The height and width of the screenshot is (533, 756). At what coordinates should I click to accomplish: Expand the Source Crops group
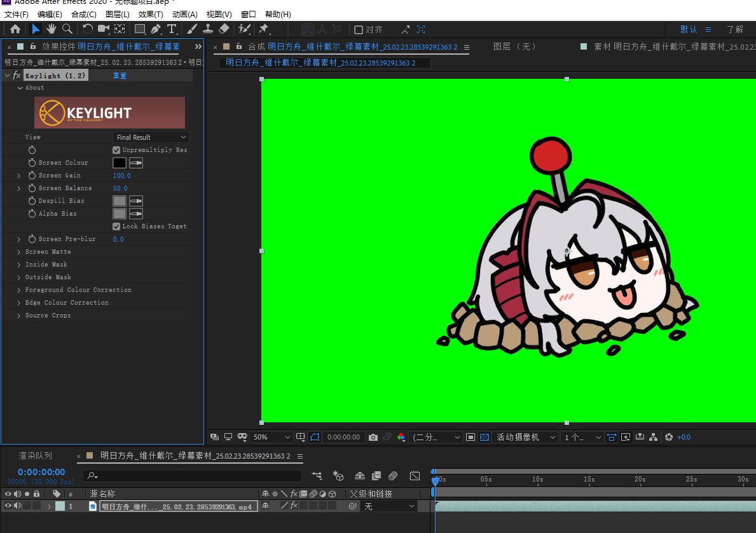tap(19, 315)
